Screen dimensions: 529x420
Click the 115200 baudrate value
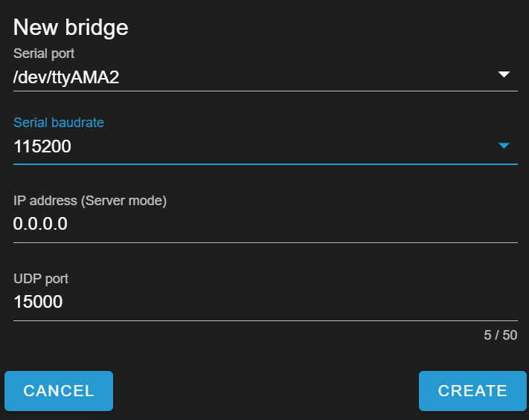pos(42,146)
